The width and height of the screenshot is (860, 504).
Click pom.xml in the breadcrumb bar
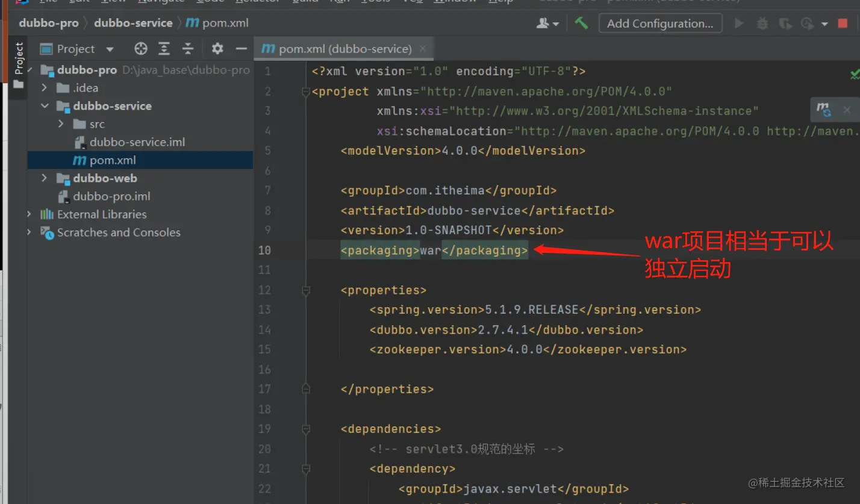(217, 23)
